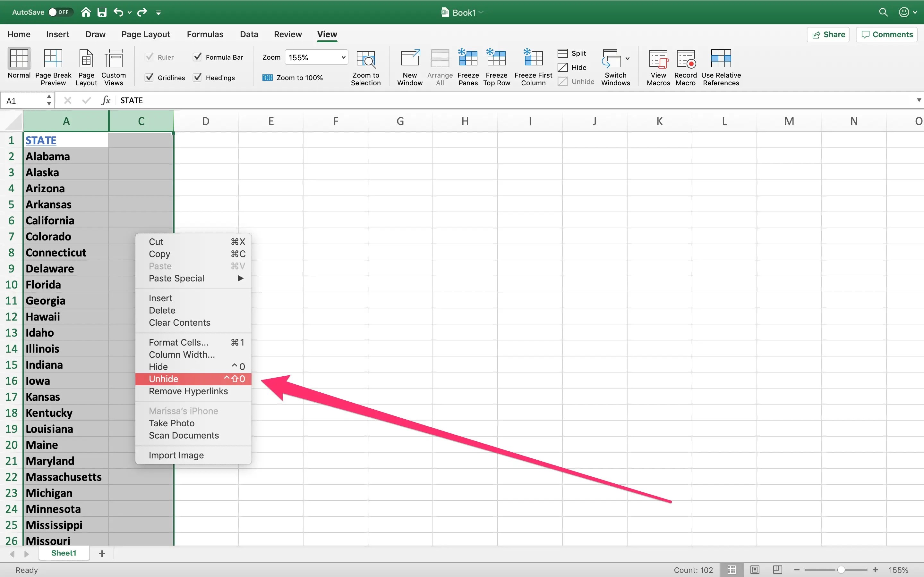924x577 pixels.
Task: Select Unhide from the context menu
Action: [163, 379]
